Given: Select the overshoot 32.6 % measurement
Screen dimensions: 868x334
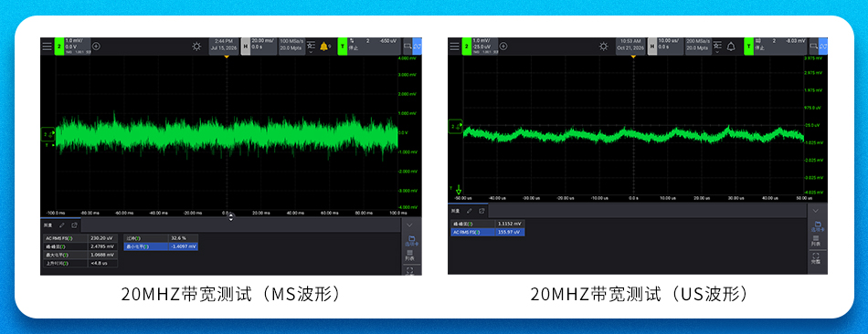Looking at the screenshot, I should (x=161, y=238).
